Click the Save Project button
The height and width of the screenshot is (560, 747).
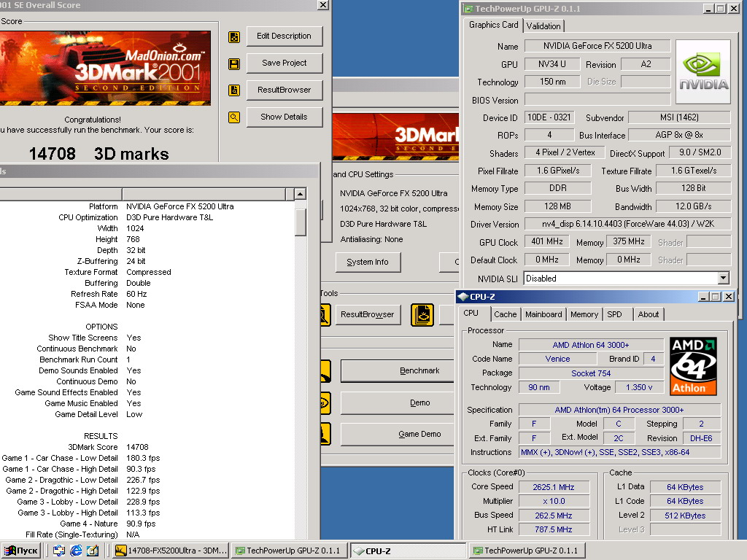(284, 63)
